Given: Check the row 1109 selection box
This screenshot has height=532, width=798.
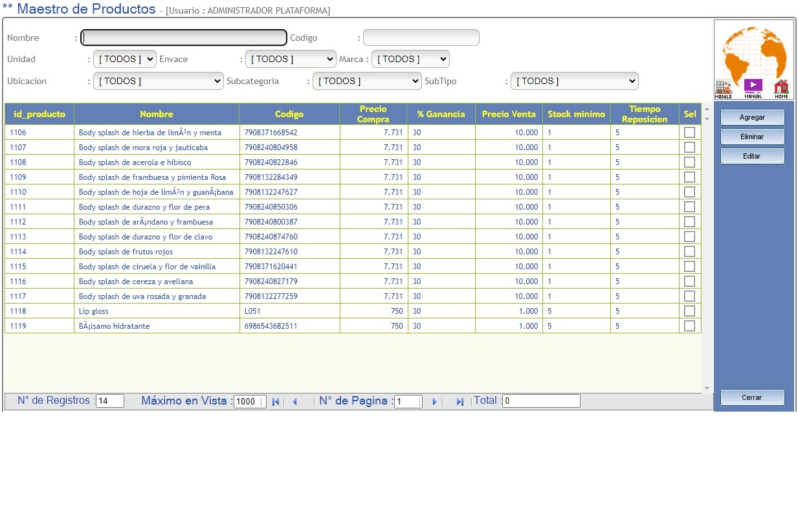Looking at the screenshot, I should point(689,177).
